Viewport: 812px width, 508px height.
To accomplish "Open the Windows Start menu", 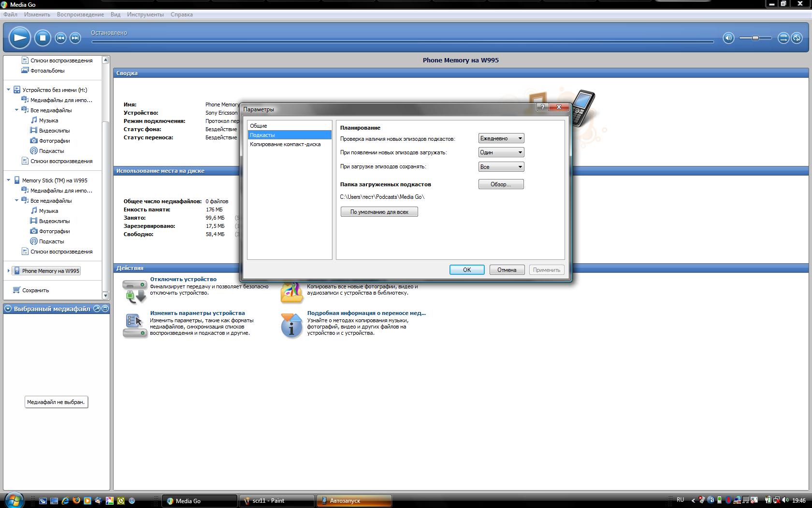I will coord(13,500).
